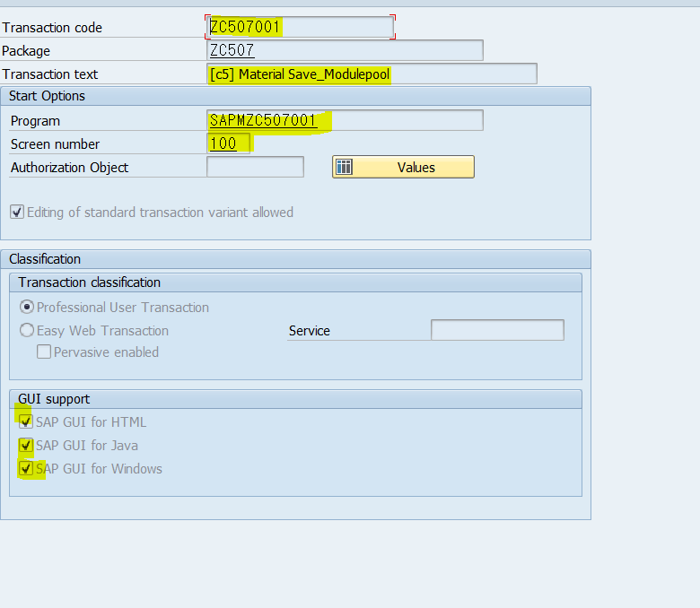Screen dimensions: 700x608
Task: Click the GUI support header
Action: 295,399
